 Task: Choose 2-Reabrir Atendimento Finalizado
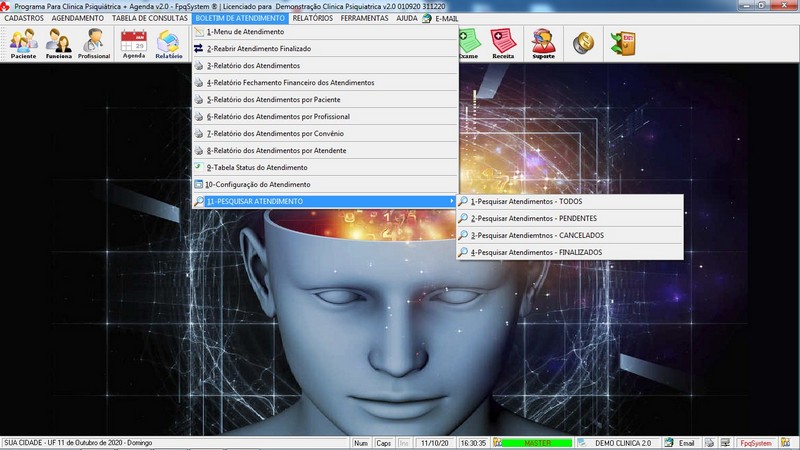click(x=258, y=48)
